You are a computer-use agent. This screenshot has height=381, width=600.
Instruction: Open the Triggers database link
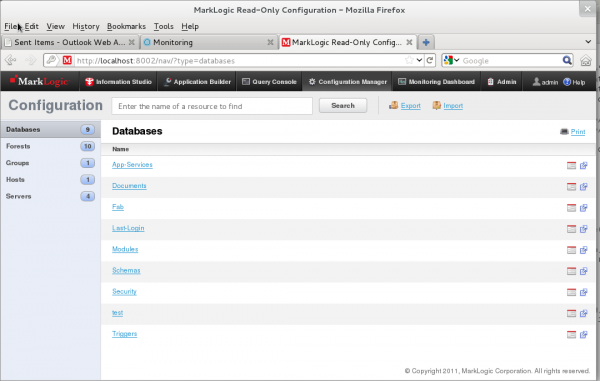(124, 334)
